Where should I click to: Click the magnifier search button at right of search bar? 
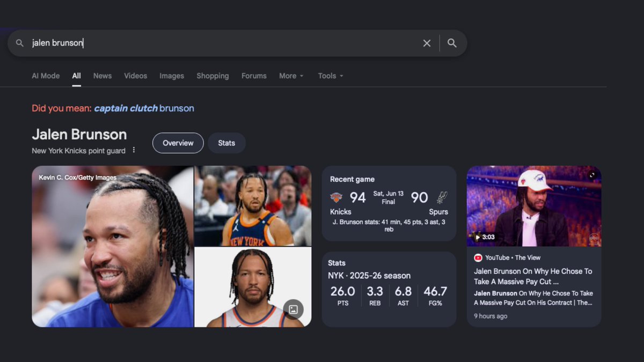pos(452,43)
